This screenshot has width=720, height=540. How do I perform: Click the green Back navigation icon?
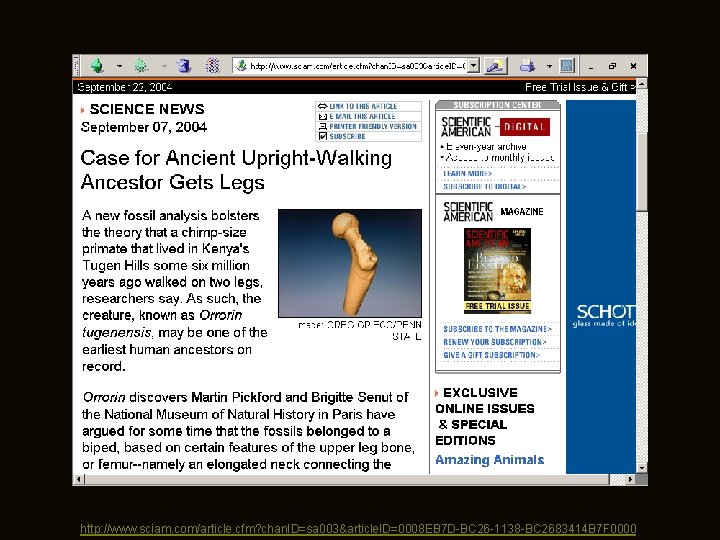[97, 66]
